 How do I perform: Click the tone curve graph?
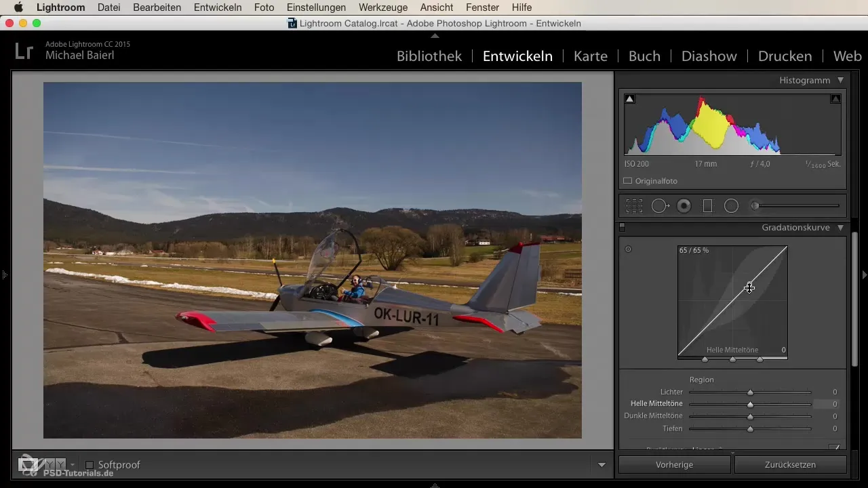pyautogui.click(x=732, y=301)
